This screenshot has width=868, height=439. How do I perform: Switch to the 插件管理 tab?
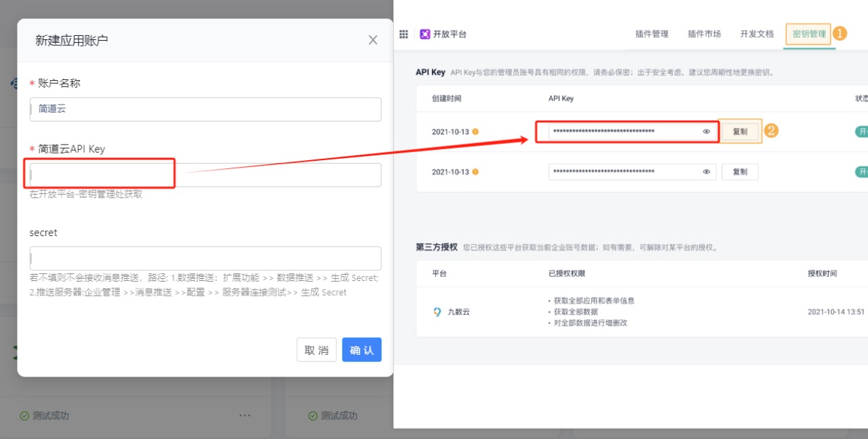click(652, 34)
